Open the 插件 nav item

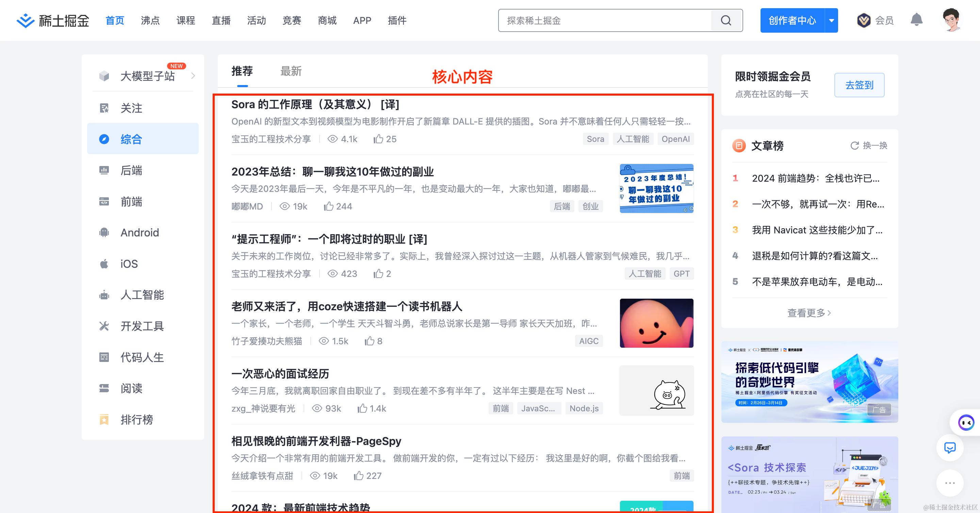[397, 20]
